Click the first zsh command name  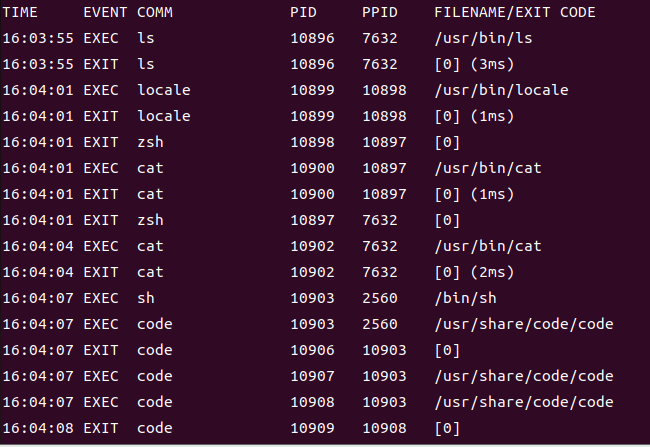150,143
